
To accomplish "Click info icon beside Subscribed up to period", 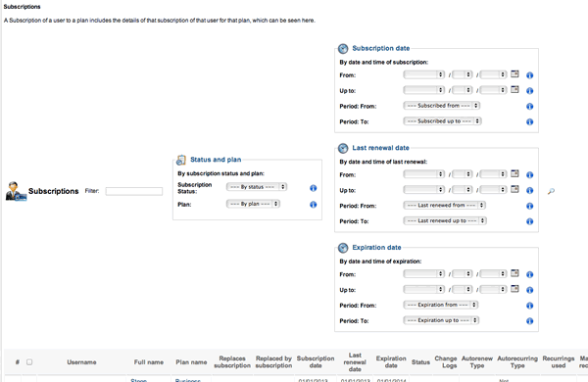I will [529, 121].
